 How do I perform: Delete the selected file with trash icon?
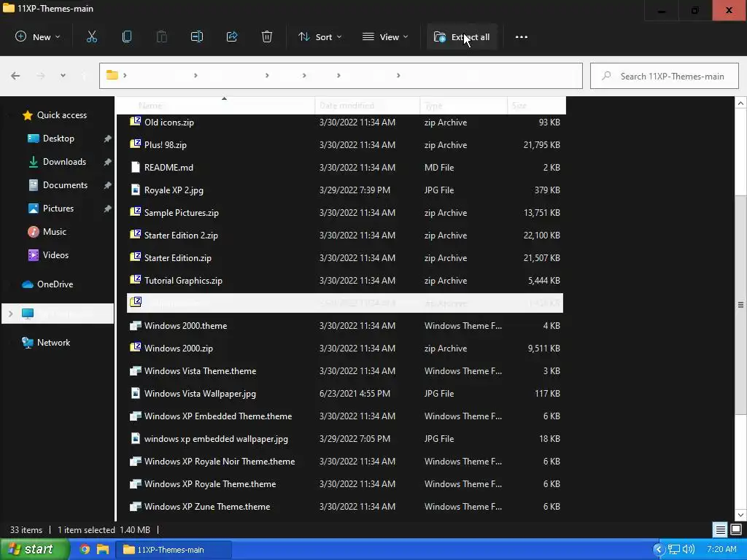(x=267, y=37)
